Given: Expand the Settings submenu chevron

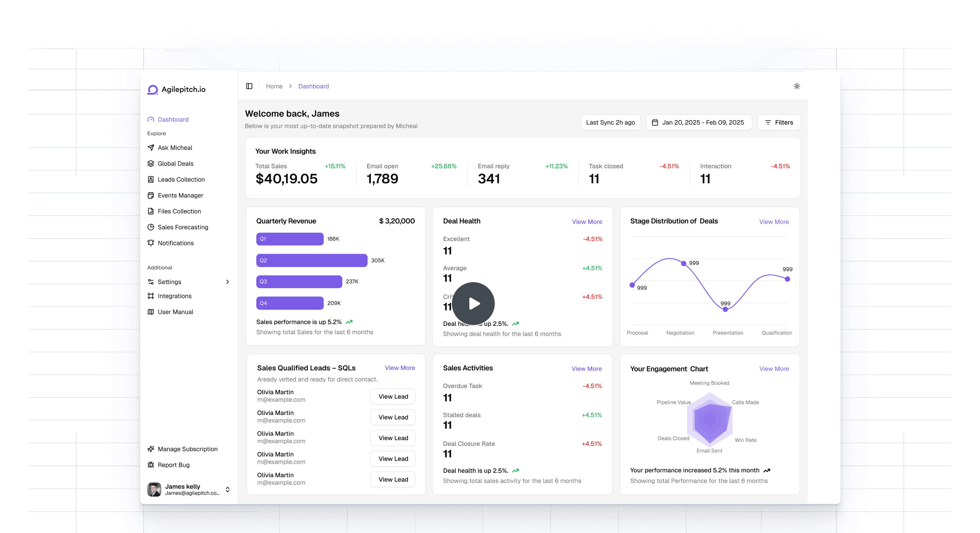Looking at the screenshot, I should click(x=228, y=282).
